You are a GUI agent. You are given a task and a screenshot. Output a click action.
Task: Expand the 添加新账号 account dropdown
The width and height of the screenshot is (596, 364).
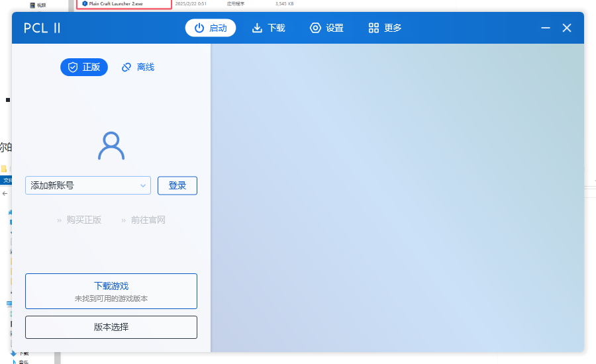coord(142,186)
